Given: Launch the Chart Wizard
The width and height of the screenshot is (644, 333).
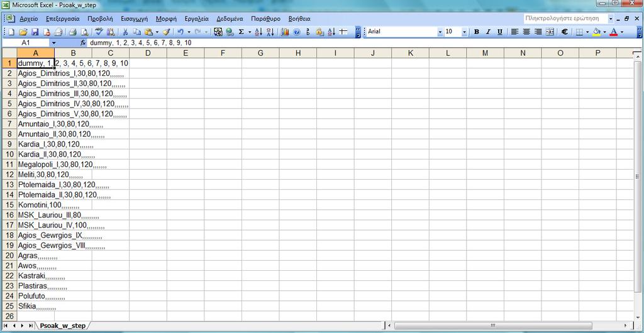Looking at the screenshot, I should (285, 32).
